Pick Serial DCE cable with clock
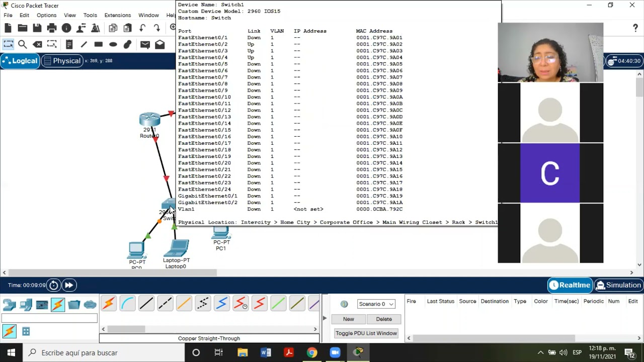Screen dimensions: 644x362 (240, 304)
